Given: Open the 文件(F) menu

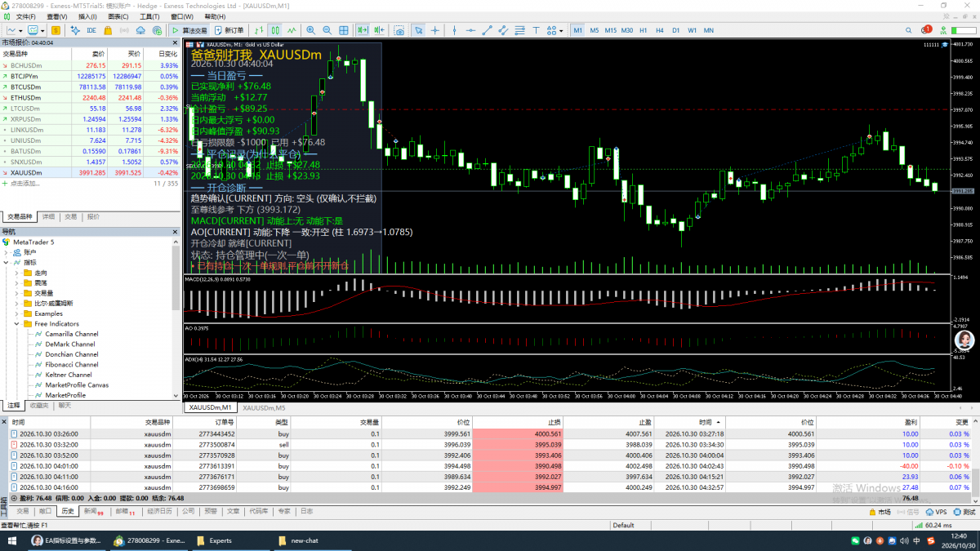Looking at the screenshot, I should point(24,16).
